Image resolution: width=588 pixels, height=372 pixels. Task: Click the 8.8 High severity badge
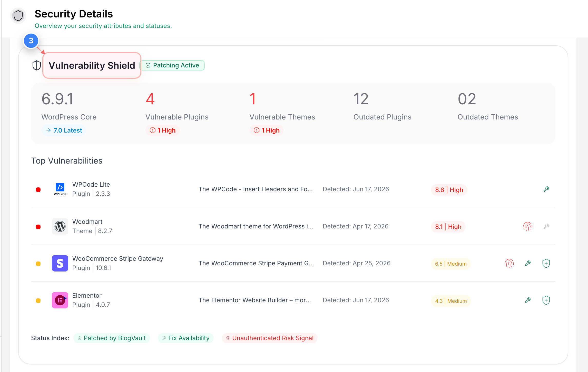(x=449, y=190)
